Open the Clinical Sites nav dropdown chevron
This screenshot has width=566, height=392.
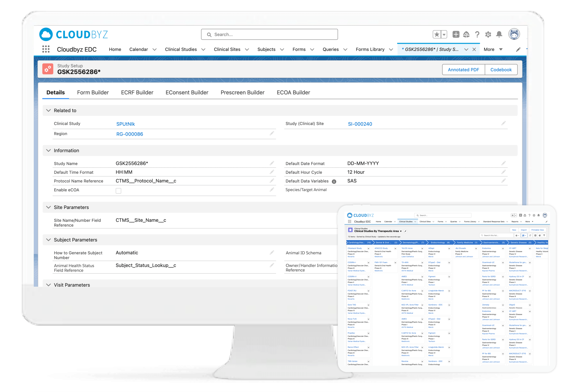pos(247,49)
